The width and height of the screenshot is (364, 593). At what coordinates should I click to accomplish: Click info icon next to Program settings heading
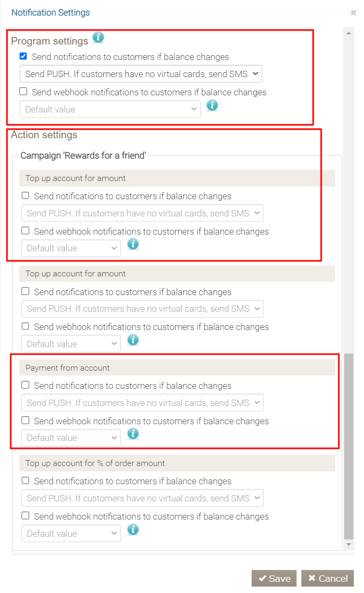(x=98, y=37)
